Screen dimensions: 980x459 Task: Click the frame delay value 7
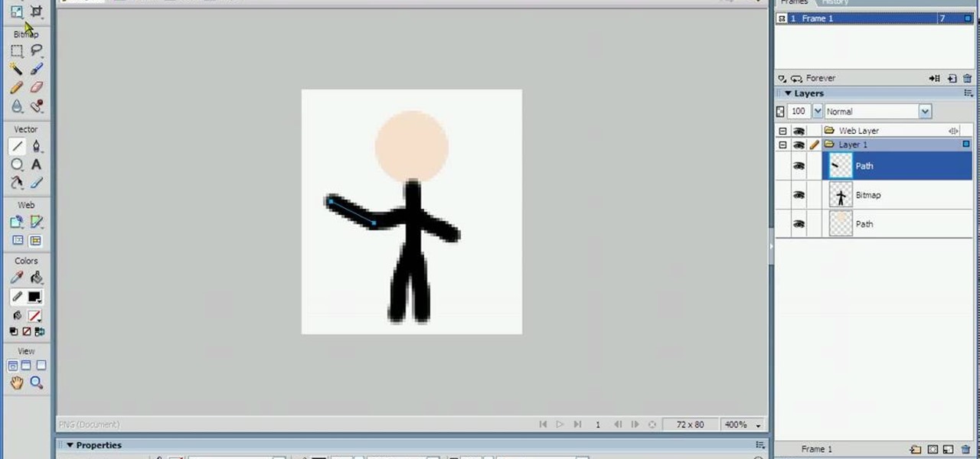click(x=942, y=18)
